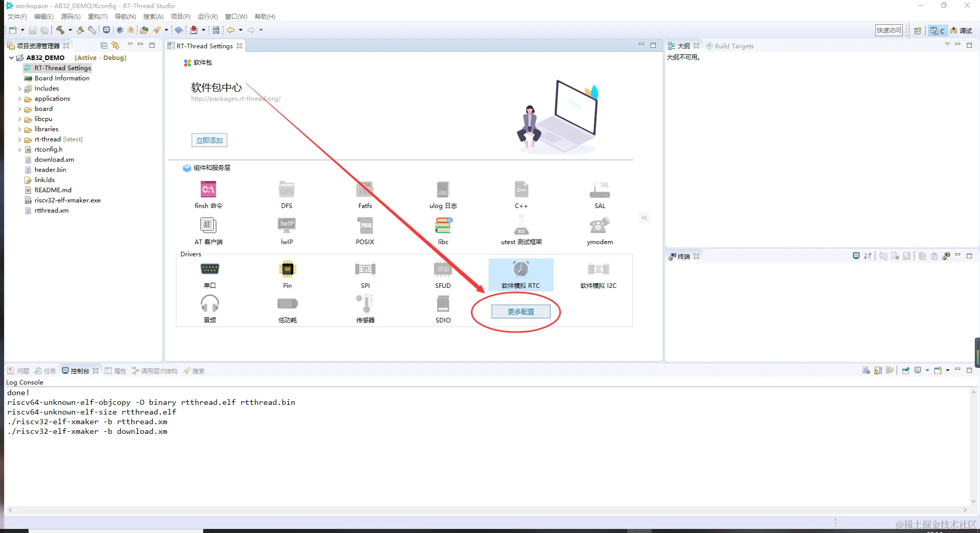Enable the DFS component icon
The height and width of the screenshot is (533, 980).
pyautogui.click(x=287, y=190)
